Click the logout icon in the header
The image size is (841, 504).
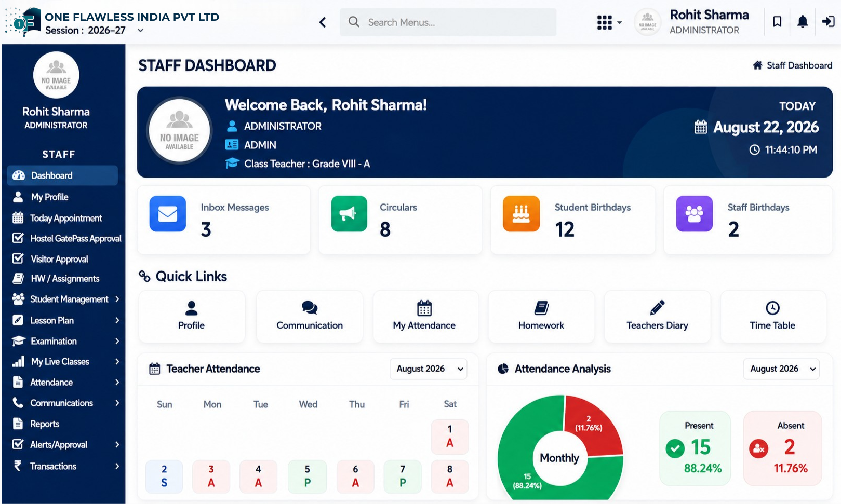[828, 22]
